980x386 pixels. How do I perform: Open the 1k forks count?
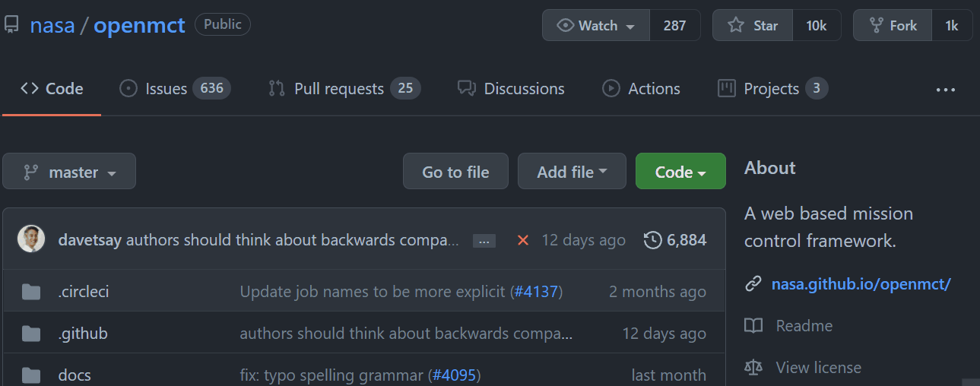pyautogui.click(x=952, y=25)
